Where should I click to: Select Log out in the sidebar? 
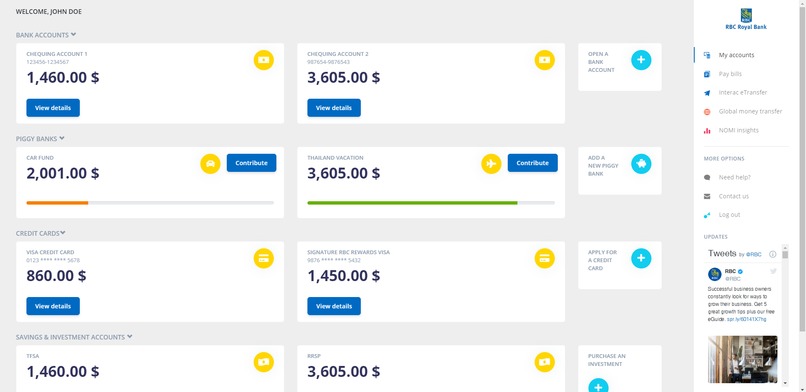[729, 215]
